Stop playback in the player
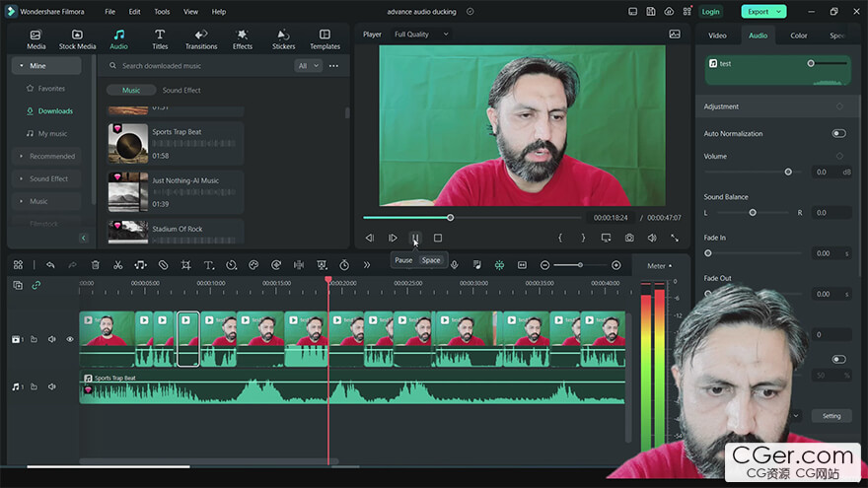 coord(438,238)
